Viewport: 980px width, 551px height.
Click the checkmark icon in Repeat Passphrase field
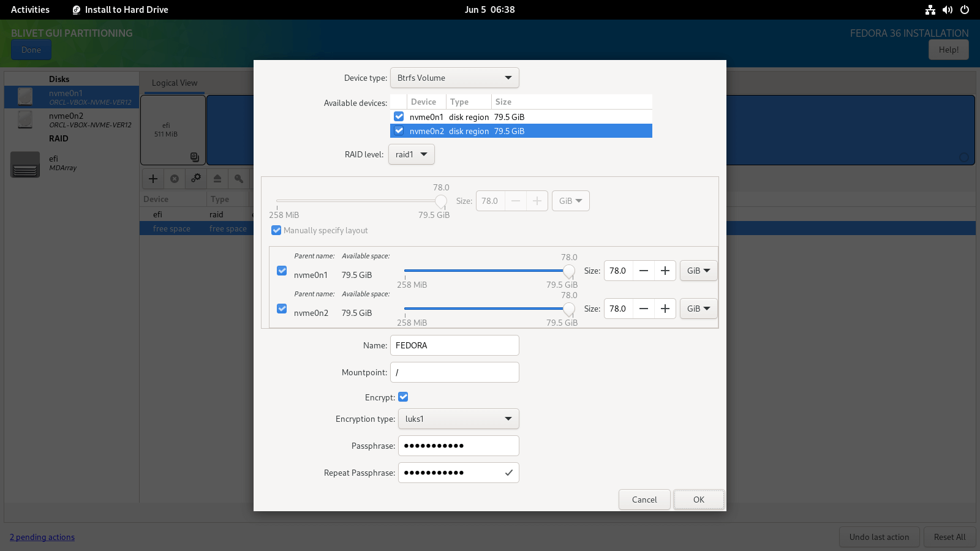point(509,473)
